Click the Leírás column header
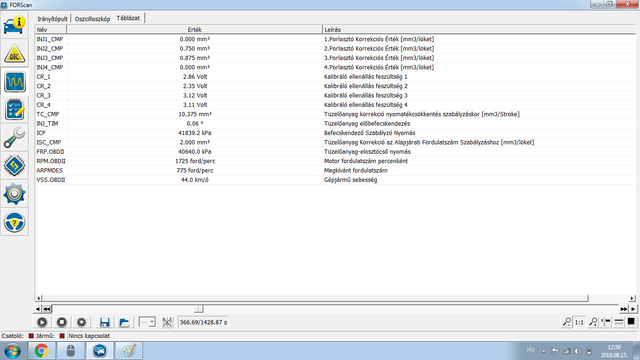The width and height of the screenshot is (640, 360). tap(479, 29)
